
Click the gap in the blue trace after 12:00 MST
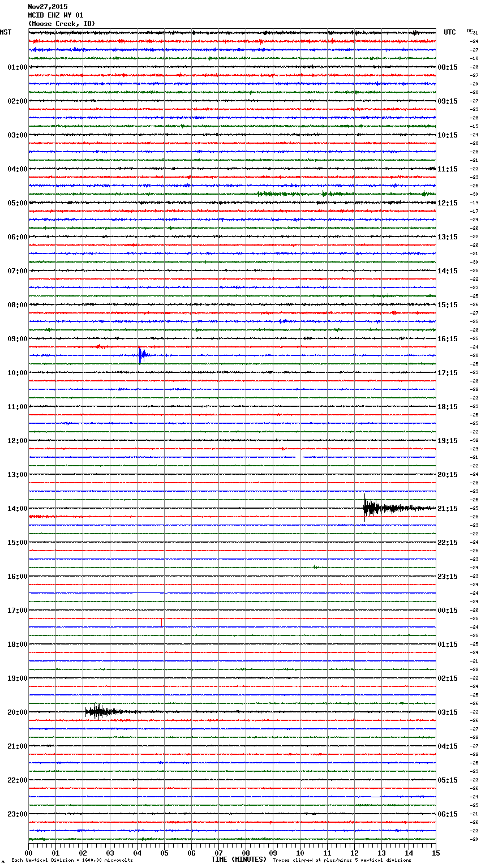click(299, 457)
